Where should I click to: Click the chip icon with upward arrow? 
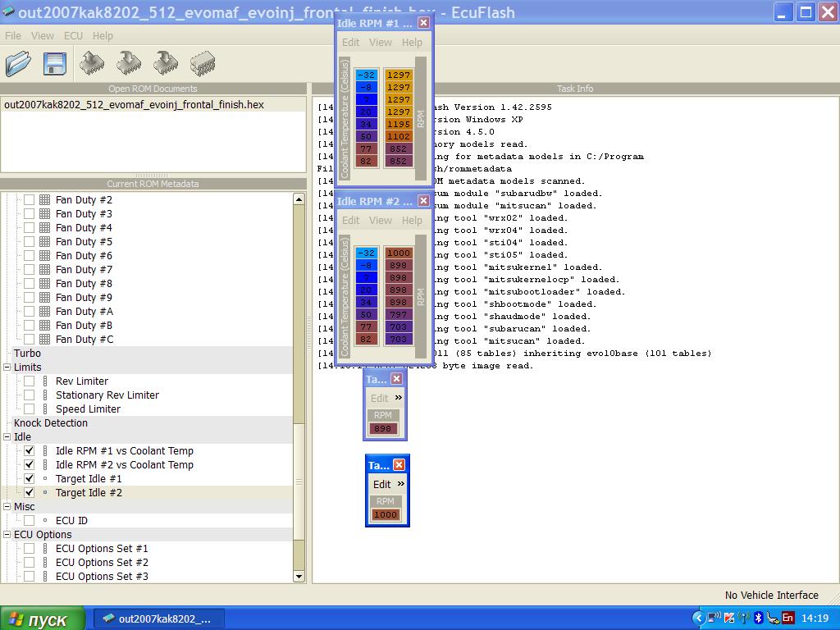click(92, 63)
